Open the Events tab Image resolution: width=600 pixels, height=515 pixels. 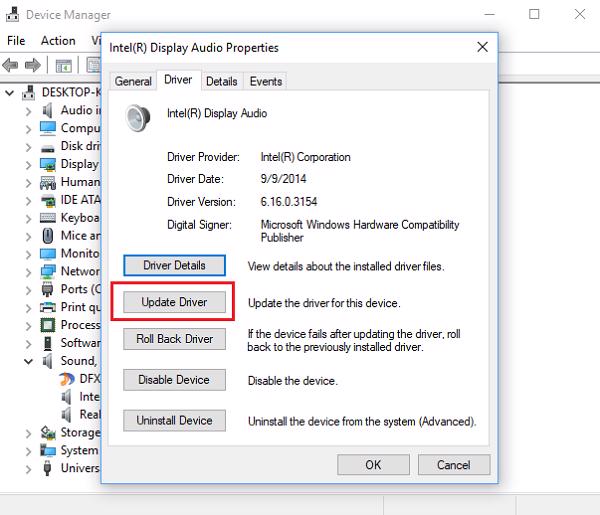(x=265, y=81)
